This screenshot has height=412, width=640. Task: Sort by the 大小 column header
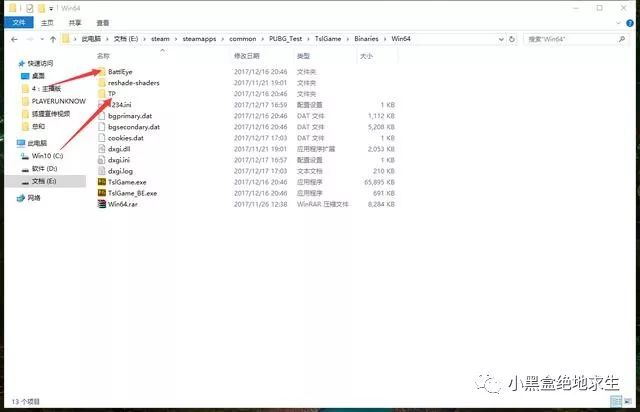click(366, 56)
